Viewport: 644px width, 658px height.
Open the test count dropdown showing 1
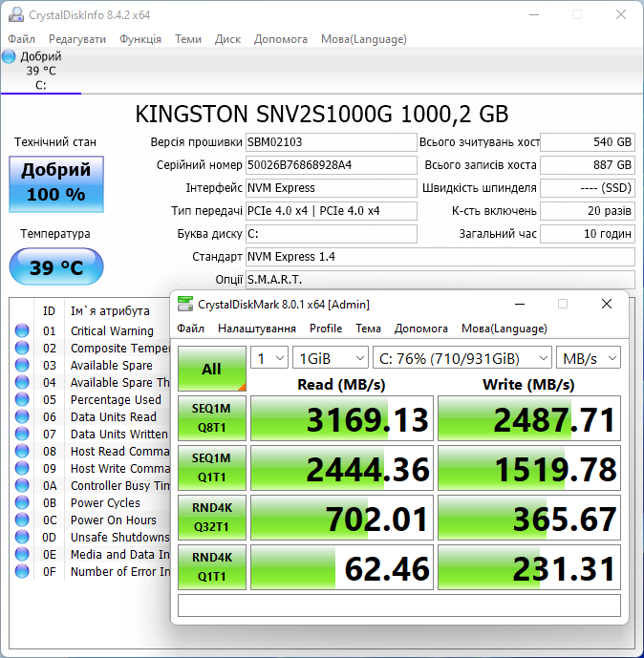[x=269, y=358]
